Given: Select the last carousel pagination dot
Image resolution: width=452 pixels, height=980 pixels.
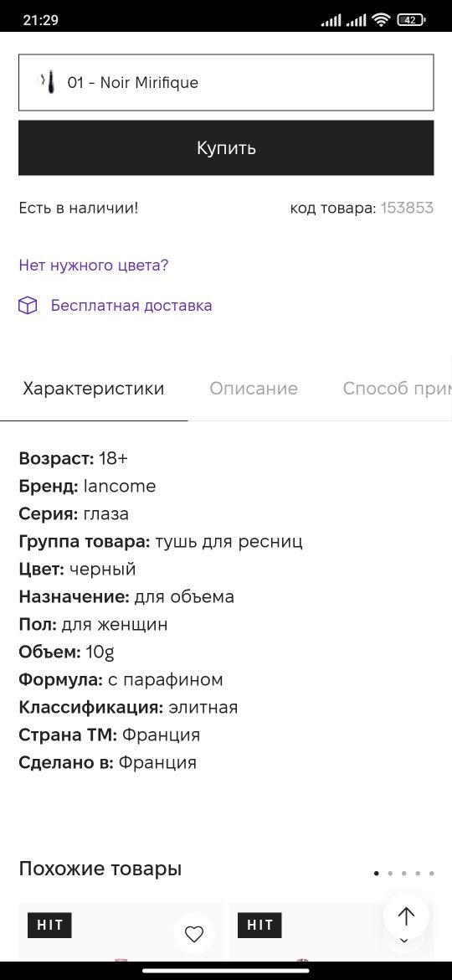Looking at the screenshot, I should coord(431,873).
